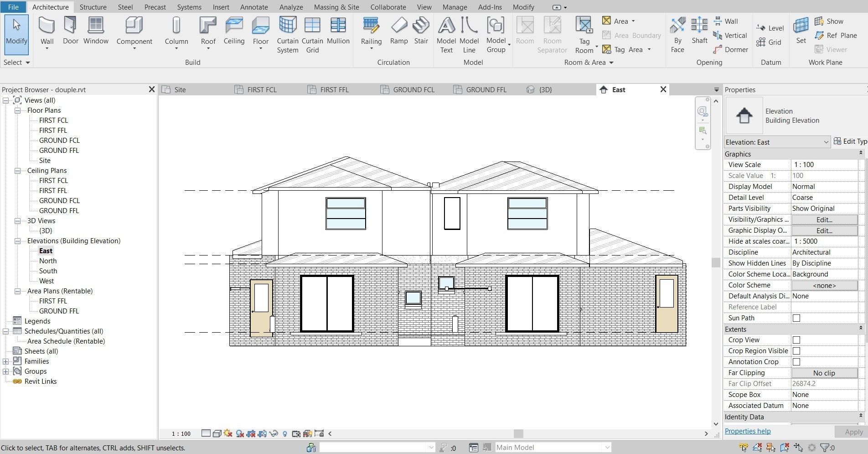The height and width of the screenshot is (454, 868).
Task: Open North elevation in Project Browser
Action: pyautogui.click(x=48, y=261)
